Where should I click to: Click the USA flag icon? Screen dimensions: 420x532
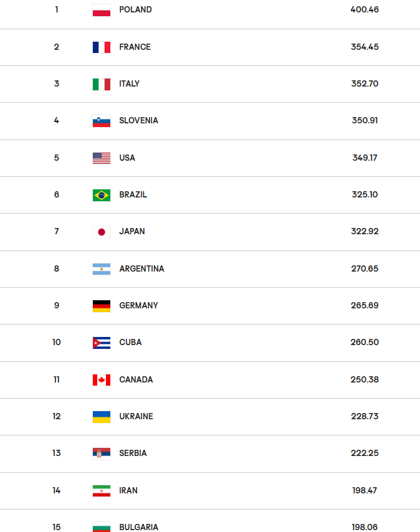(101, 158)
